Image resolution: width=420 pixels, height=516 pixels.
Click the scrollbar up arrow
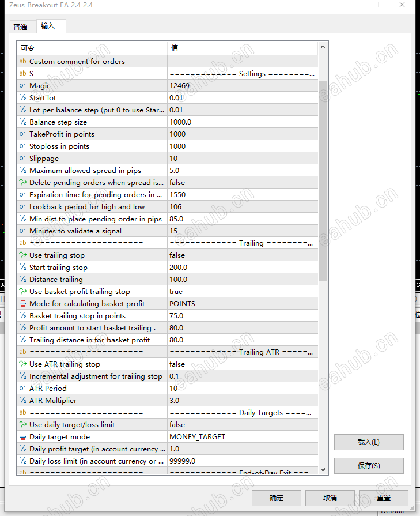coord(323,47)
